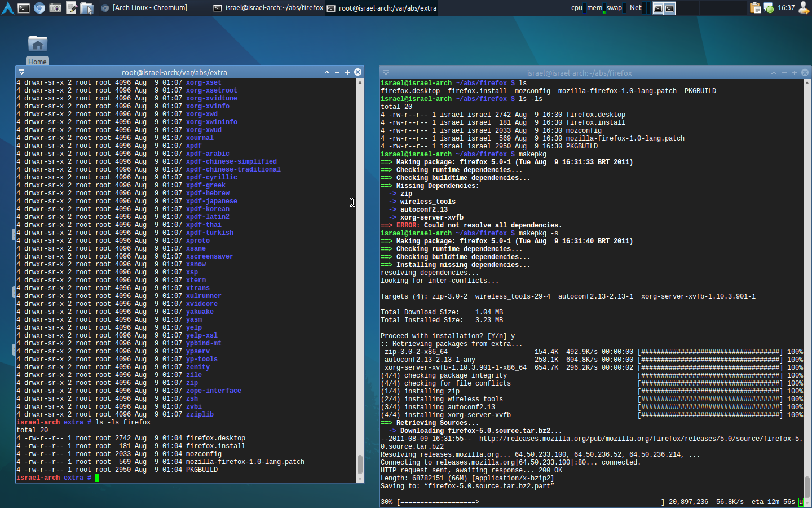The height and width of the screenshot is (508, 812).
Task: Click the scrollbar handle in the root terminal
Action: [360, 465]
